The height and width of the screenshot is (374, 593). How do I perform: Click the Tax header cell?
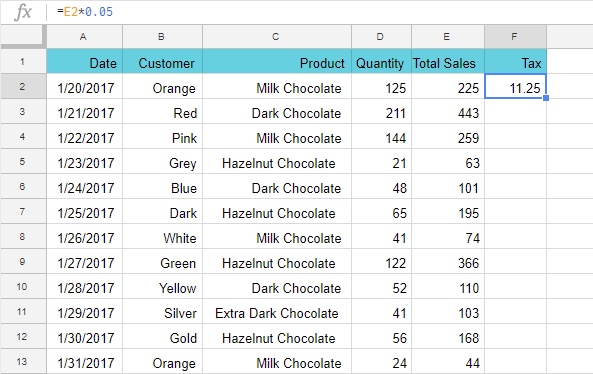click(x=515, y=62)
